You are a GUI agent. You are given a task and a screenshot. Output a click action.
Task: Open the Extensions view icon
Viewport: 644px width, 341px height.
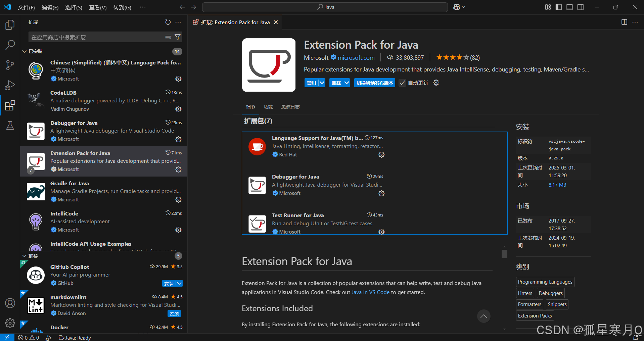click(x=10, y=105)
